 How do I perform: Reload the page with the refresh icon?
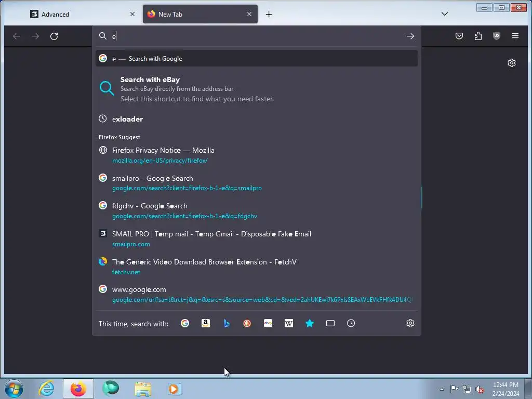54,36
